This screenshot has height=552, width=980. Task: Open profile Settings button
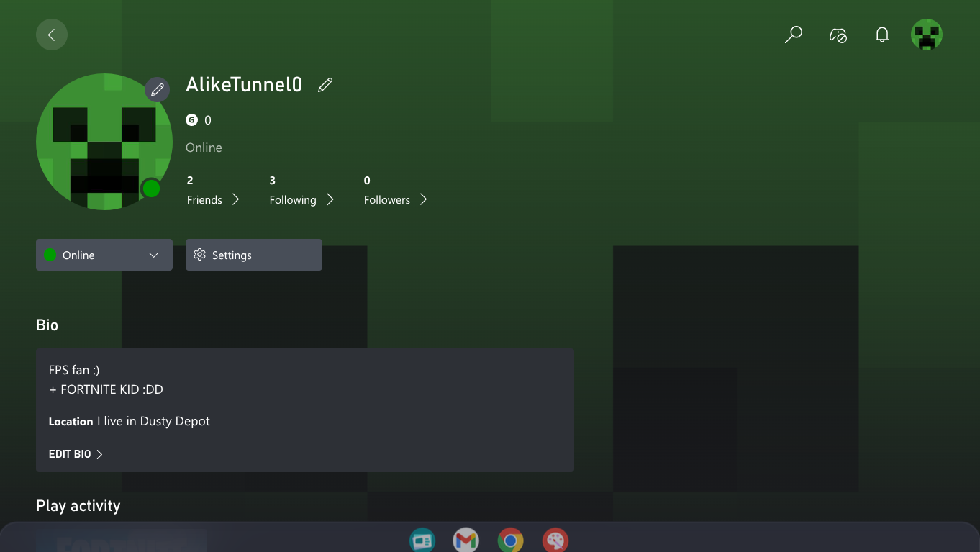coord(254,255)
